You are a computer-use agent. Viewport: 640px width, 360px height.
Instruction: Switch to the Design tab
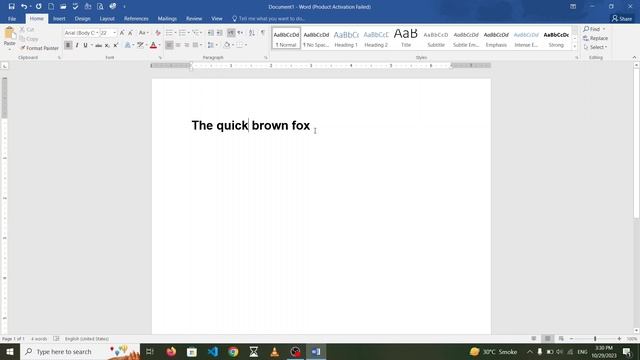[82, 19]
